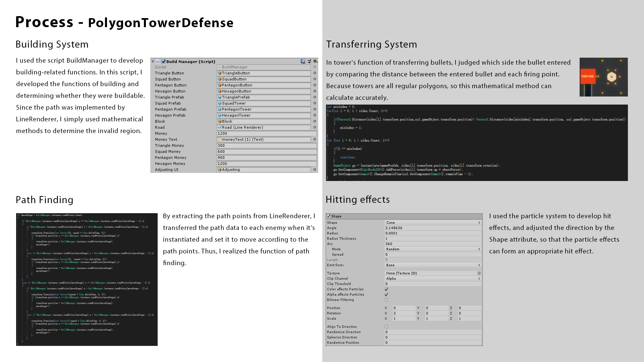Click the BuildManager script file icon
This screenshot has width=644, height=362.
pos(220,67)
